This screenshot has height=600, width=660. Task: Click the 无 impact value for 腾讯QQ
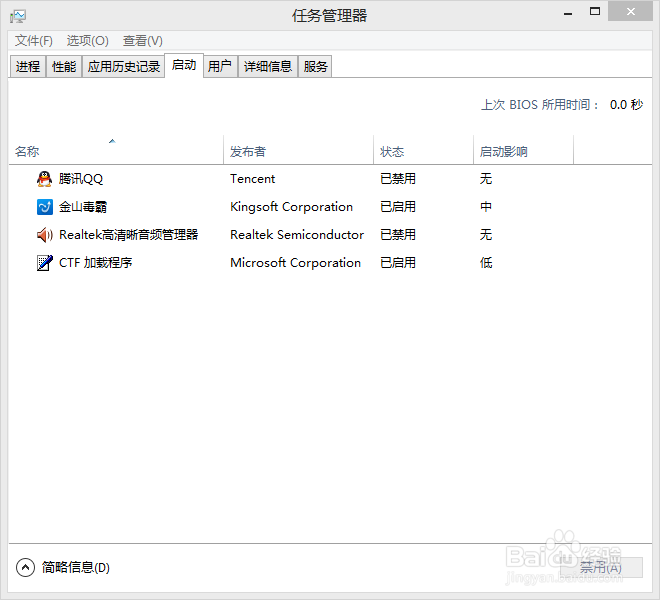[x=486, y=179]
